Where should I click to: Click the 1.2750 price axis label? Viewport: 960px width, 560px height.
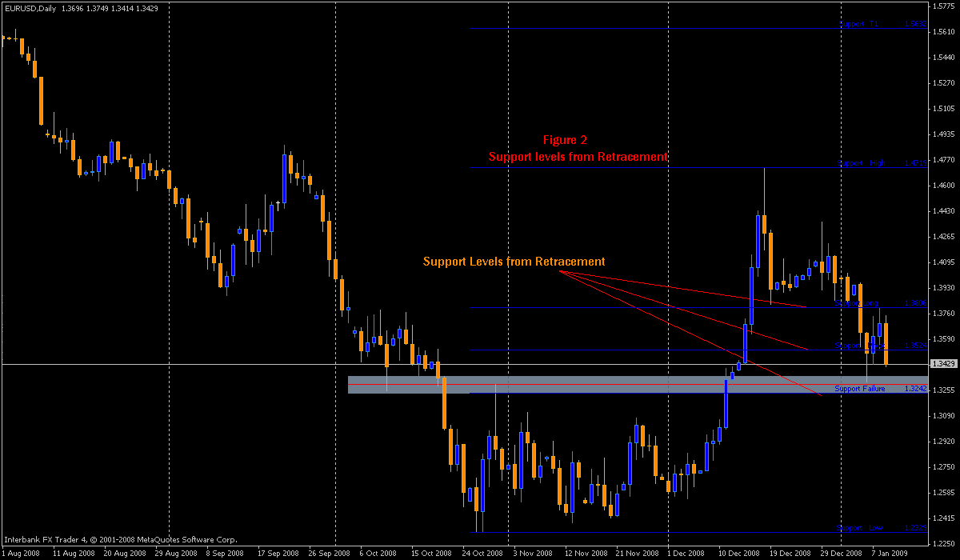coord(944,467)
